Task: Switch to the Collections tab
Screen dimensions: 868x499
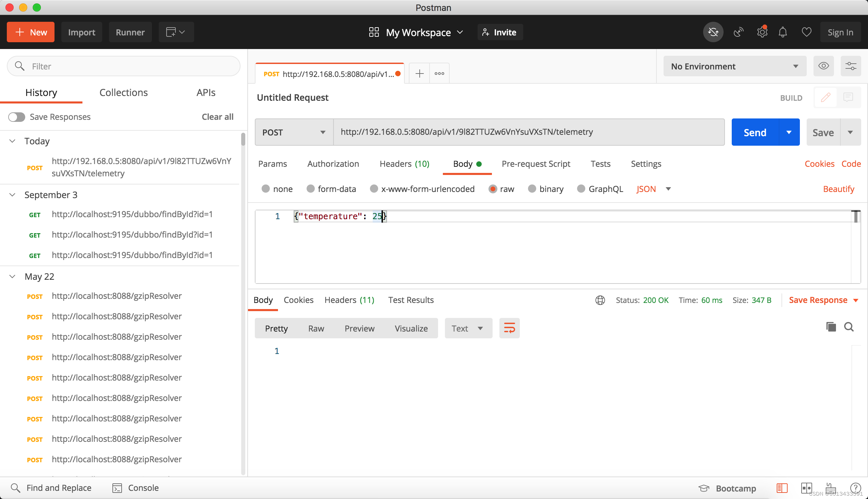Action: [123, 93]
